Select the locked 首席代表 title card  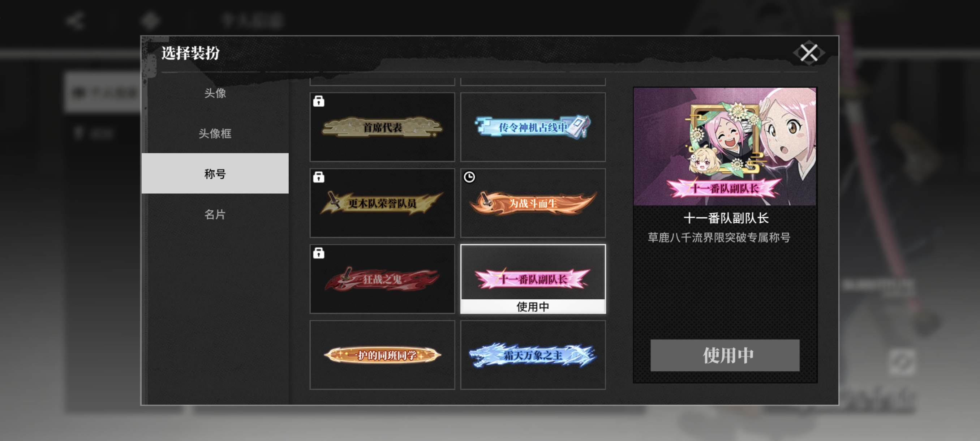coord(382,127)
